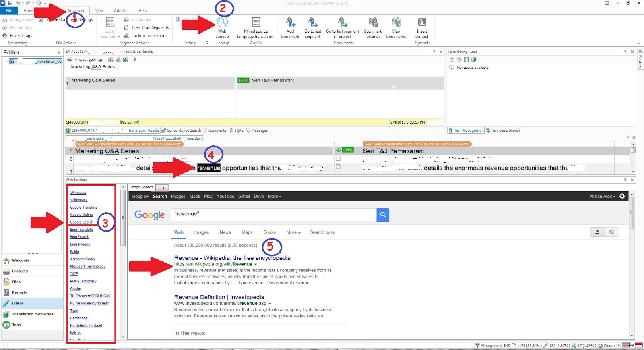The image size is (644, 350).
Task: Click green arrow in Translation Results toolbar
Action: [135, 60]
